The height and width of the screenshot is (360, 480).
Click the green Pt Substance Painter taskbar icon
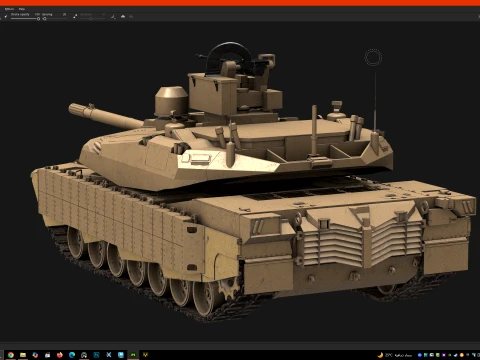[133, 355]
